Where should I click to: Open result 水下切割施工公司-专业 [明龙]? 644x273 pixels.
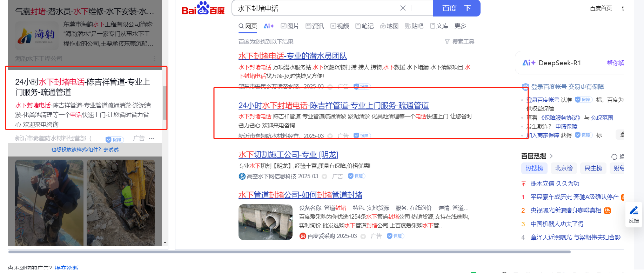[288, 155]
